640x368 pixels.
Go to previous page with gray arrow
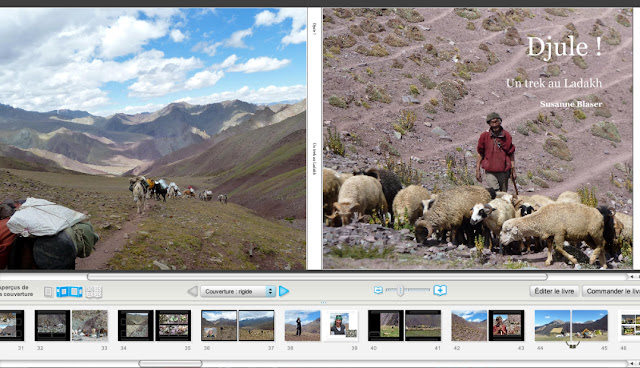(x=192, y=291)
